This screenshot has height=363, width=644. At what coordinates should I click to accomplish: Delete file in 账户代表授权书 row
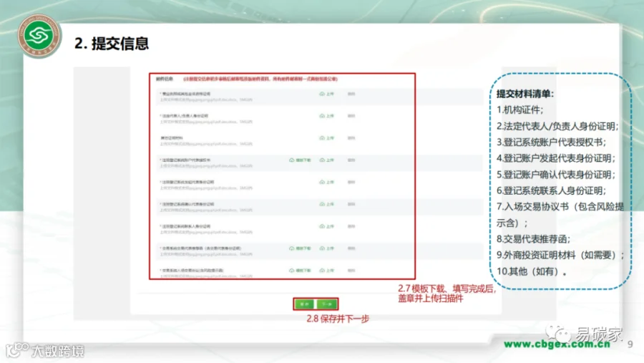[x=351, y=160]
